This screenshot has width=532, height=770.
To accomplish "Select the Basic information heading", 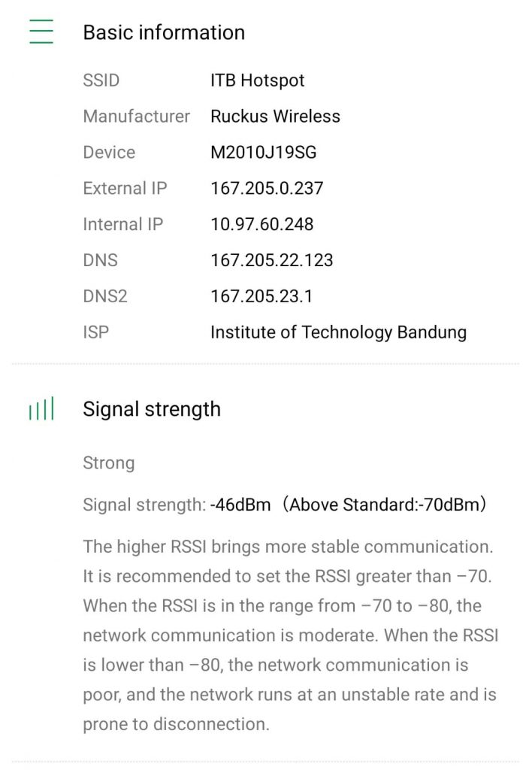I will tap(164, 32).
